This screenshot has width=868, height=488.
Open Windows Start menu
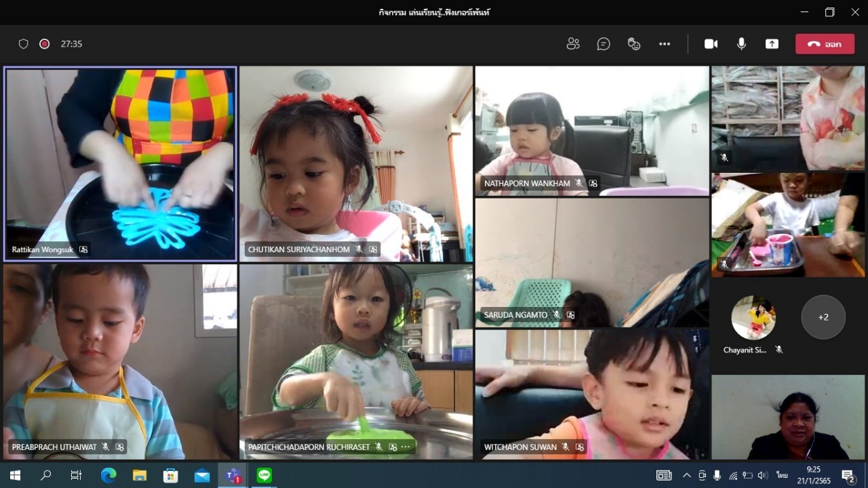tap(15, 476)
